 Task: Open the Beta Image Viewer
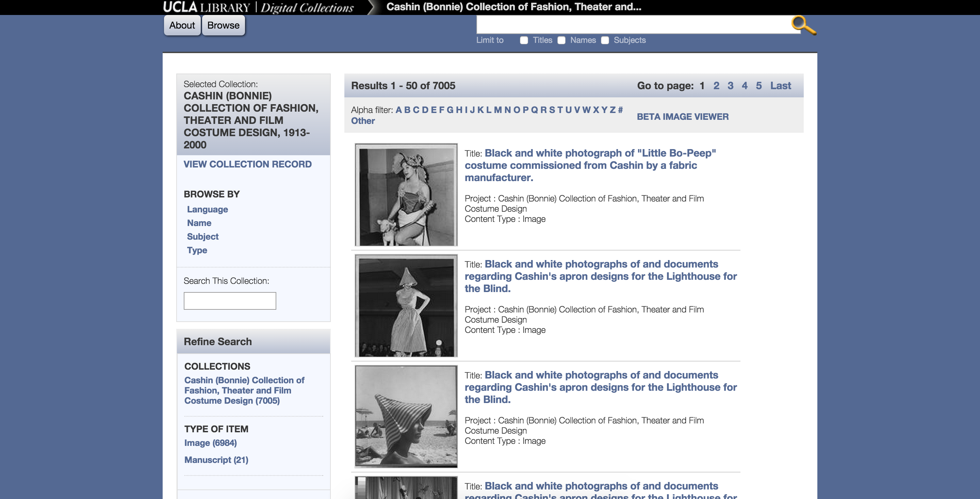coord(683,117)
